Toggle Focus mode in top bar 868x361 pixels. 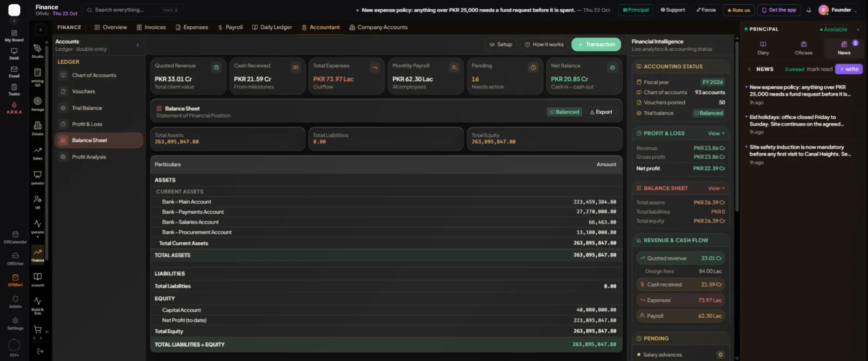706,10
